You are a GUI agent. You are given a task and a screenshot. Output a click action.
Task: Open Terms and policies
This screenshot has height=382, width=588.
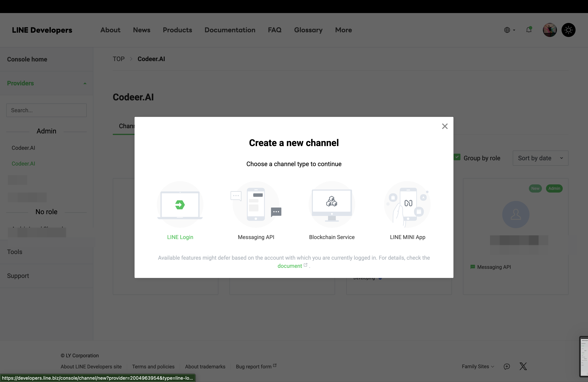coord(153,366)
